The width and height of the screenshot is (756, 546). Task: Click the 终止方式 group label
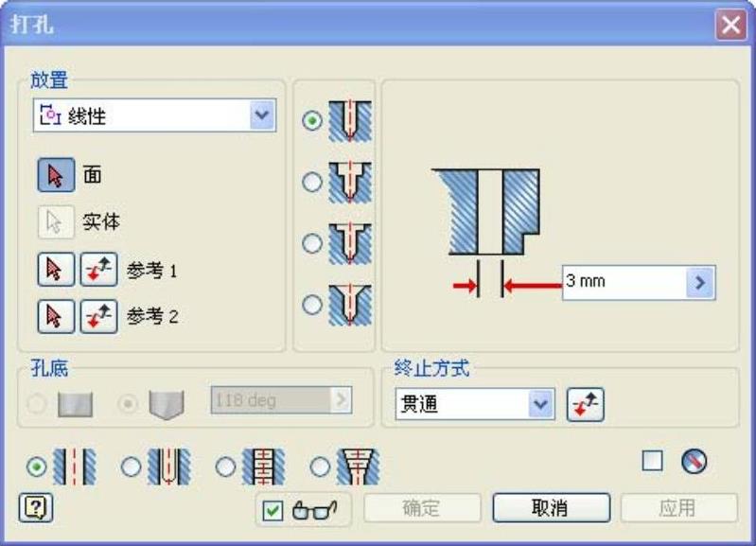coord(431,368)
